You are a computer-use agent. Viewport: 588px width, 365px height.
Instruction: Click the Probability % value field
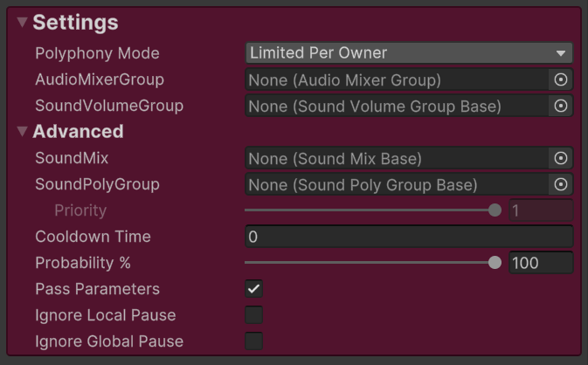tap(540, 263)
